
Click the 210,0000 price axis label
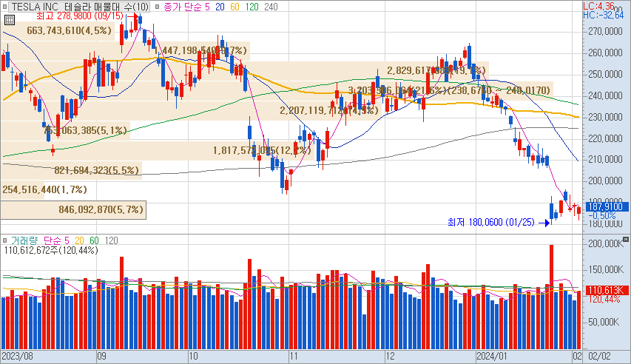605,160
